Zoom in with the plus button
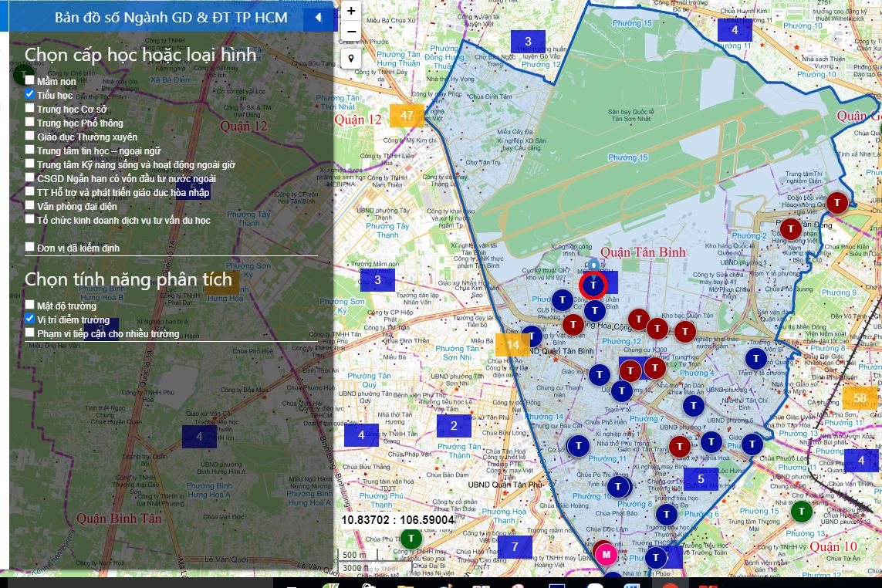The width and height of the screenshot is (882, 588). coord(351,11)
